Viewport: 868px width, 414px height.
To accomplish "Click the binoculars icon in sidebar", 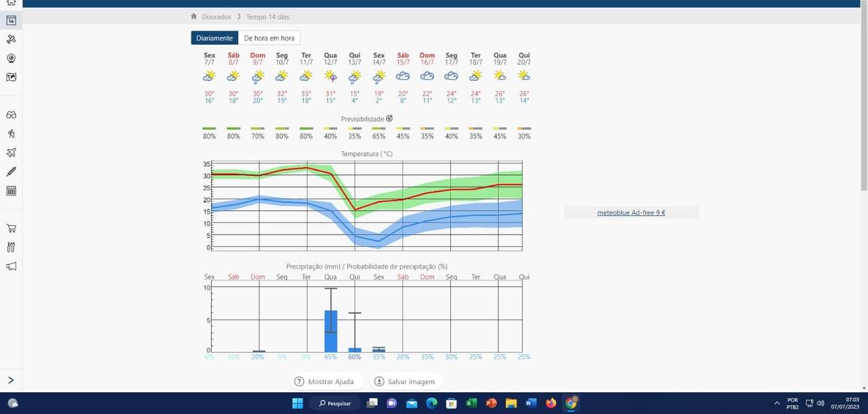I will 11,115.
